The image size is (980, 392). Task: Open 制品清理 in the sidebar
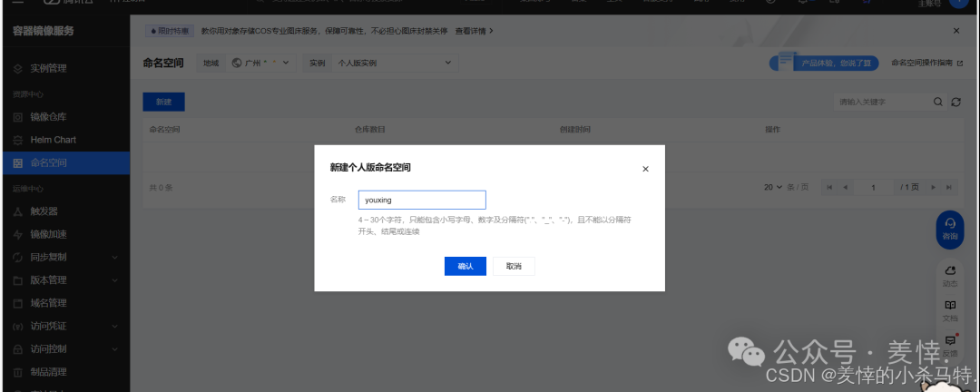[64, 372]
